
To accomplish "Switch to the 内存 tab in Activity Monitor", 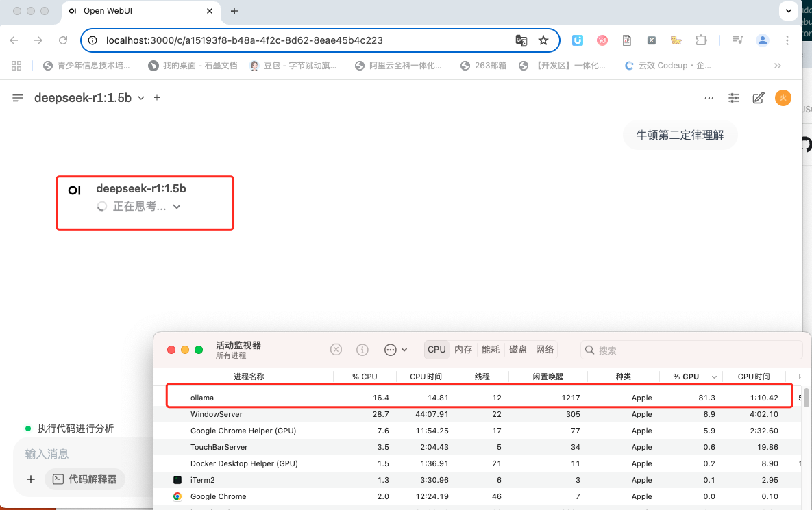I will (463, 349).
